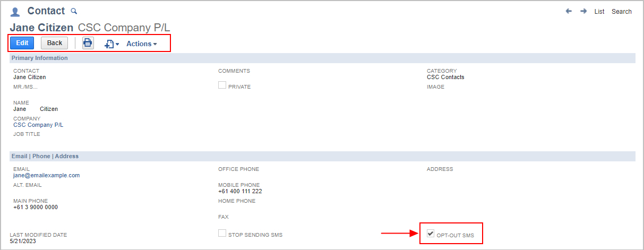Viewport: 644px width, 250px height.
Task: Click the magnifier icon beside the Contact title
Action: [x=74, y=11]
